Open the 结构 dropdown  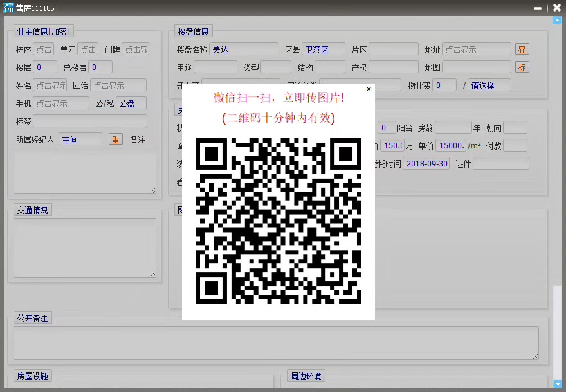pos(330,67)
